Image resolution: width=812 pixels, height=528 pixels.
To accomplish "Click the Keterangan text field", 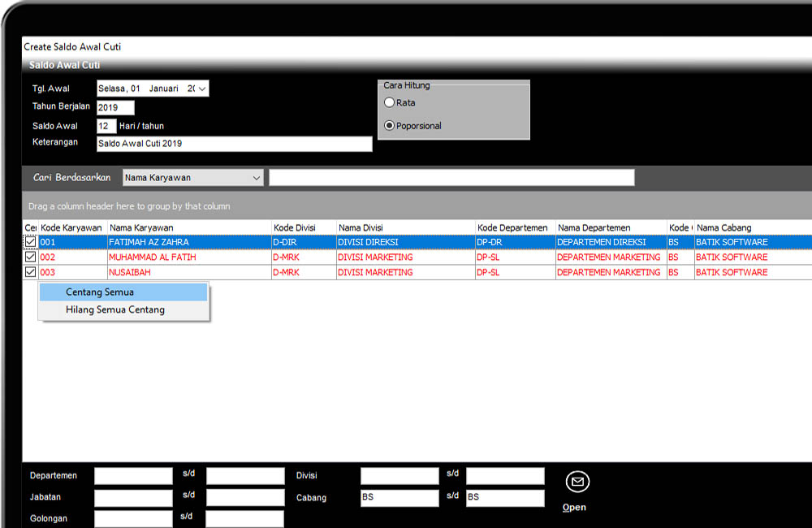I will [x=234, y=144].
